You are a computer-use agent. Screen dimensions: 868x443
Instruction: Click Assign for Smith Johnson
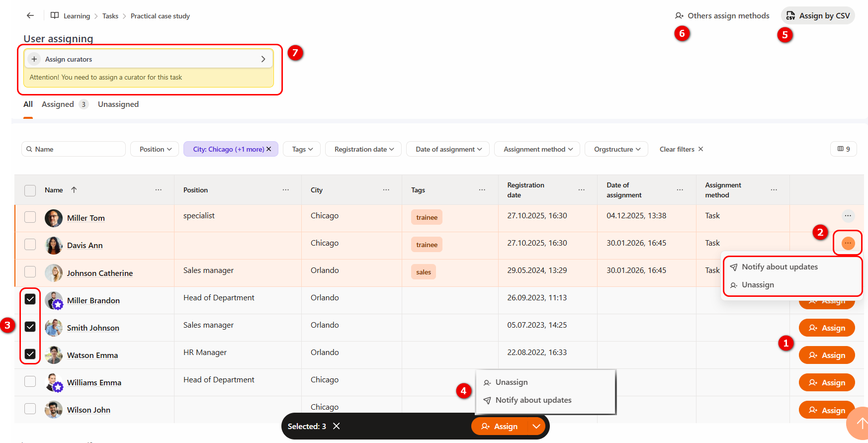826,328
